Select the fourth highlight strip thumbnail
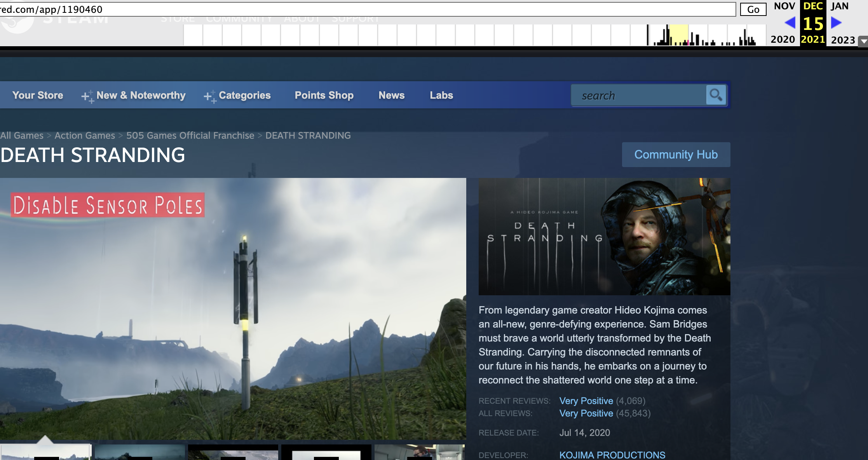The width and height of the screenshot is (868, 460). [x=326, y=452]
